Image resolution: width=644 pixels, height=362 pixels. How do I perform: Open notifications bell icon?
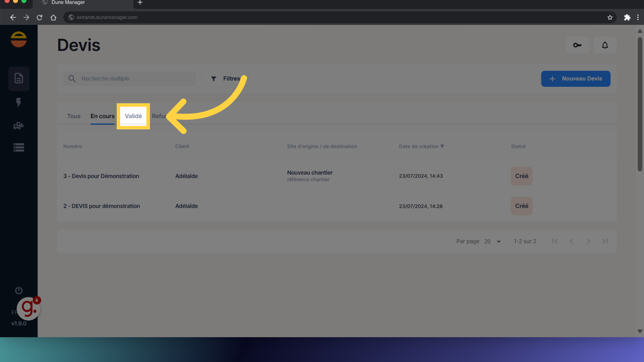tap(605, 45)
